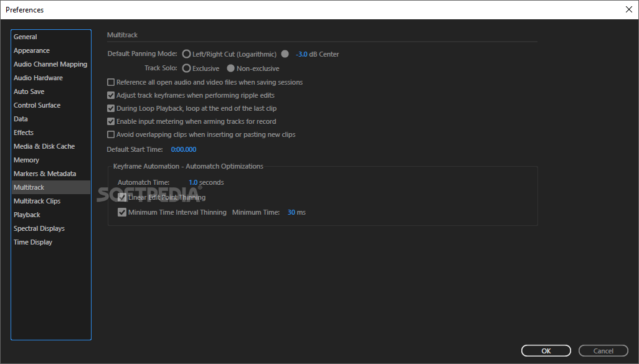Open the General preferences category
Image resolution: width=639 pixels, height=364 pixels.
coord(51,37)
